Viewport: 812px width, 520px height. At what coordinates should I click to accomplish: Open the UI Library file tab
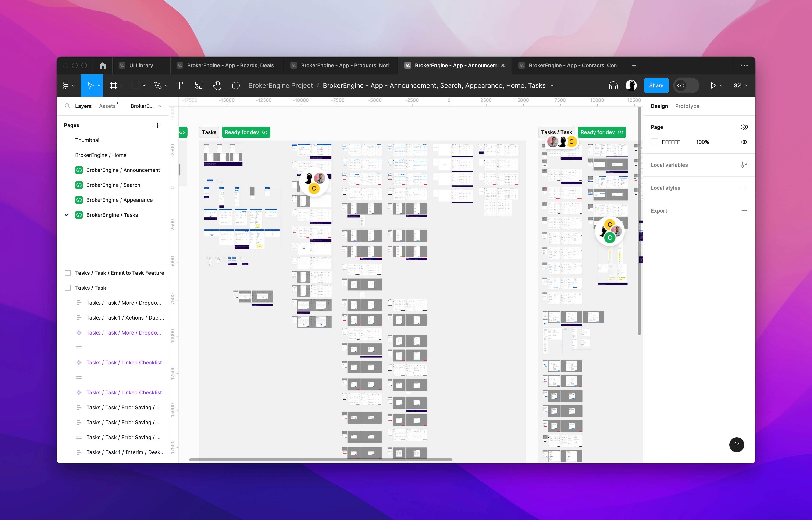pos(141,65)
